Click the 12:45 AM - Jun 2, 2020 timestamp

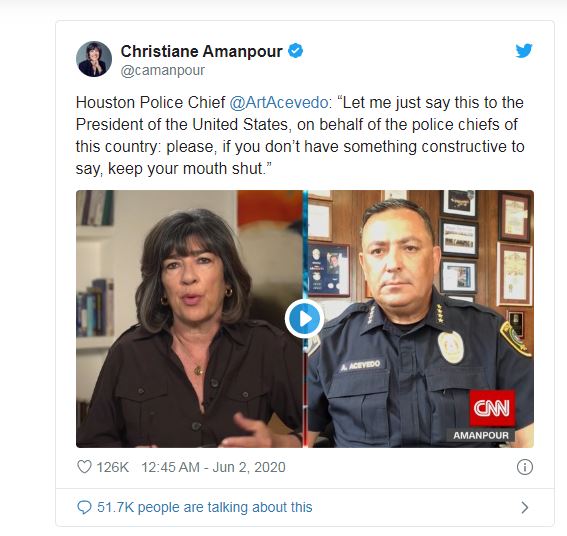(x=213, y=467)
